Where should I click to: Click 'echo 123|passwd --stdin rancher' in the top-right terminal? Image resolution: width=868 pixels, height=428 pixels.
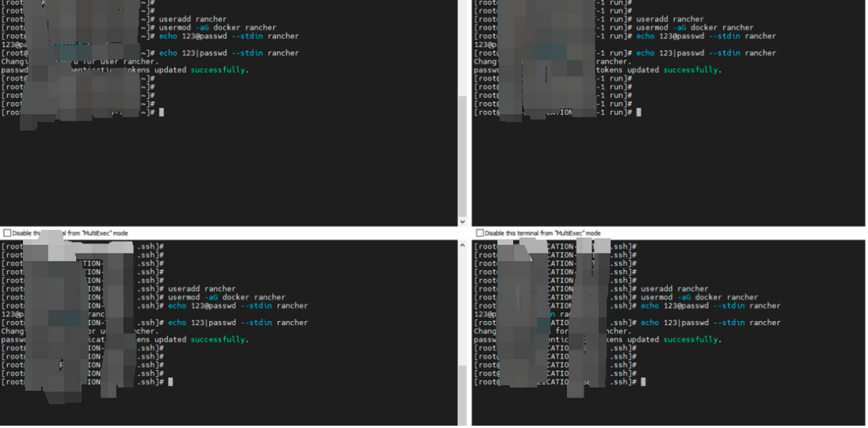[706, 53]
